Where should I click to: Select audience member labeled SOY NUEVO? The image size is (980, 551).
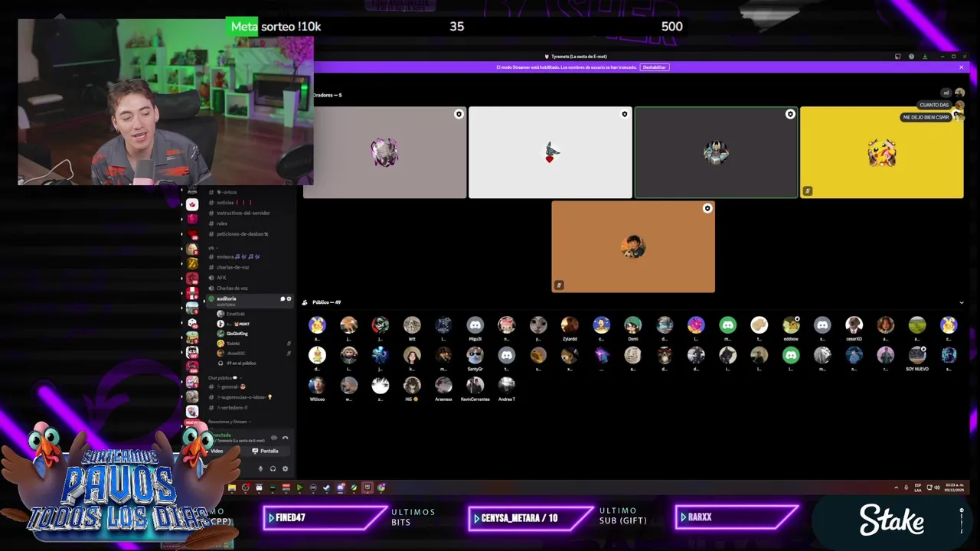coord(917,359)
